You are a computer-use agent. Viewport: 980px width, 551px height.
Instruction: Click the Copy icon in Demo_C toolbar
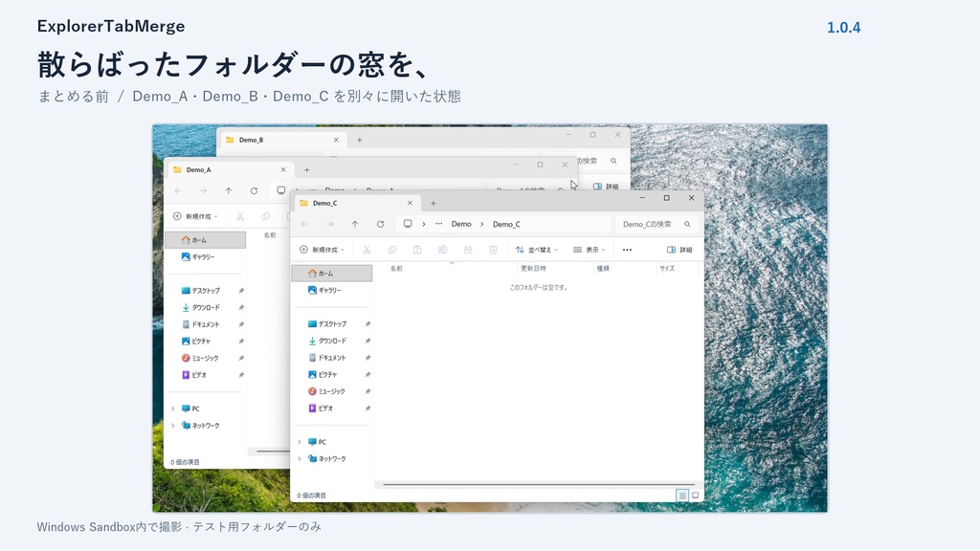click(x=391, y=250)
